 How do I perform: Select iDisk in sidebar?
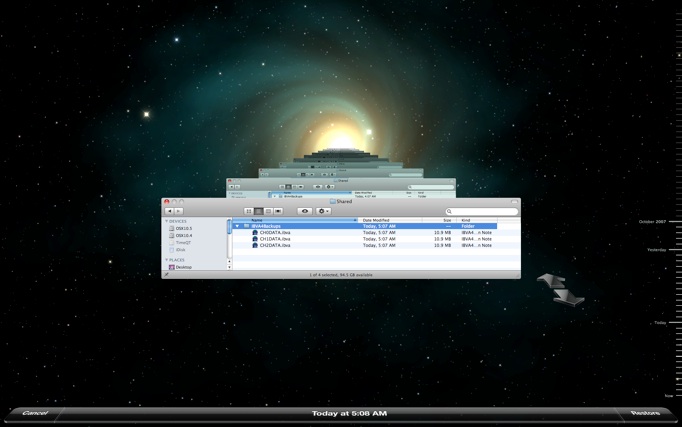click(177, 250)
